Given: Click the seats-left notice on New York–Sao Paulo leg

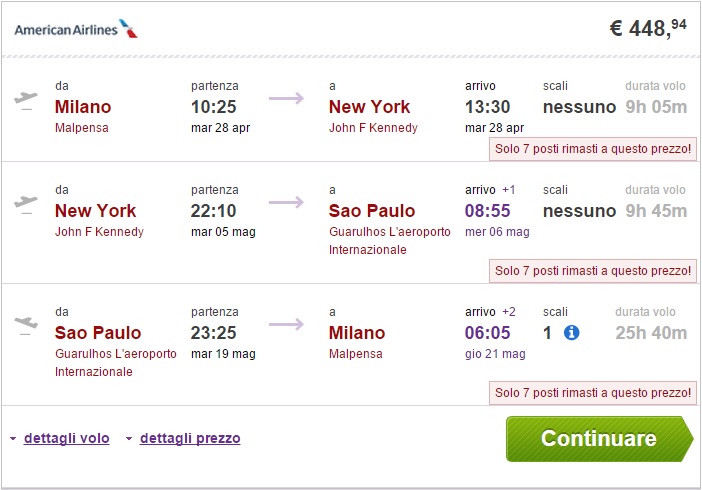Looking at the screenshot, I should 593,271.
